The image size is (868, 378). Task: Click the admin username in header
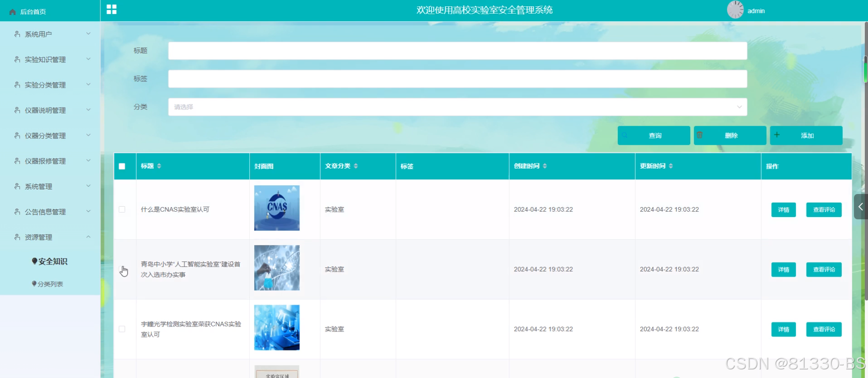click(756, 11)
